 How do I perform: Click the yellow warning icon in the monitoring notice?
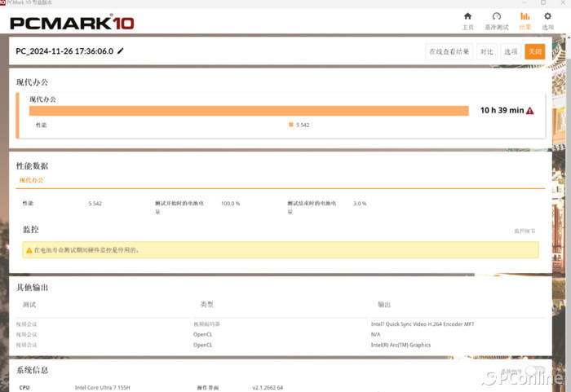29,250
